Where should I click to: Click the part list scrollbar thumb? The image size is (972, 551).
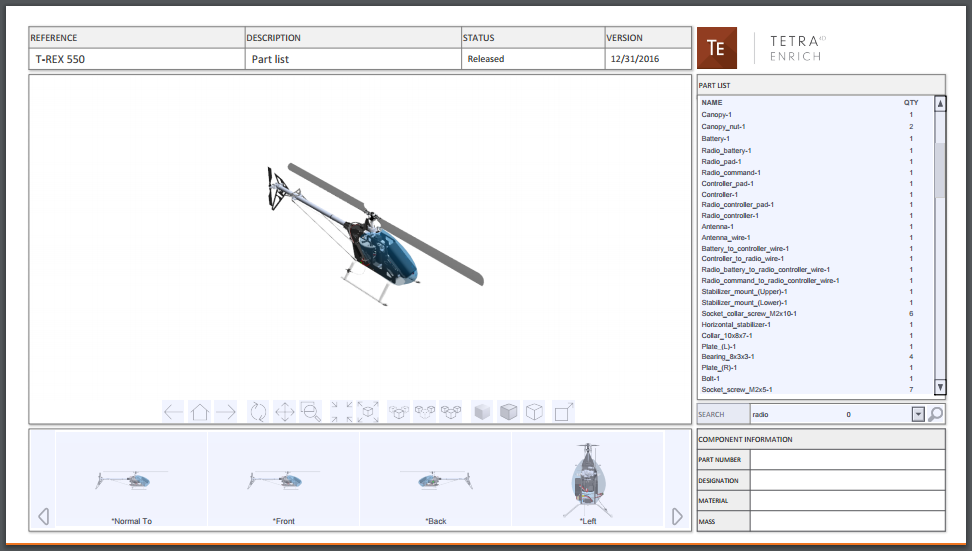[x=940, y=170]
